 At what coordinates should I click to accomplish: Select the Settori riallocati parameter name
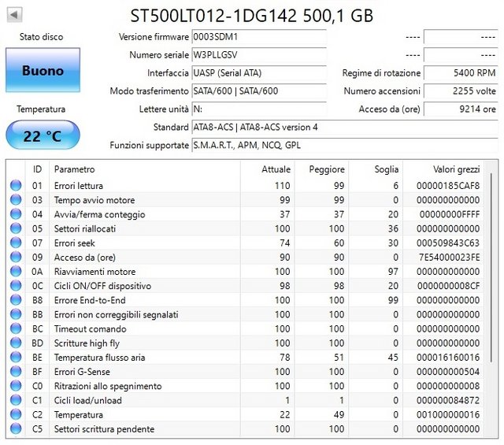tap(85, 228)
